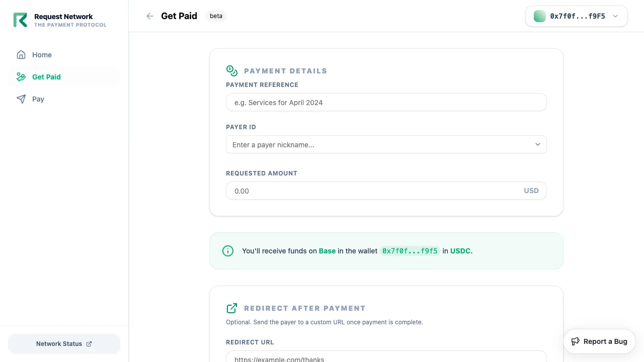This screenshot has height=362, width=644.
Task: Click the Request Network brand name
Action: (x=63, y=17)
